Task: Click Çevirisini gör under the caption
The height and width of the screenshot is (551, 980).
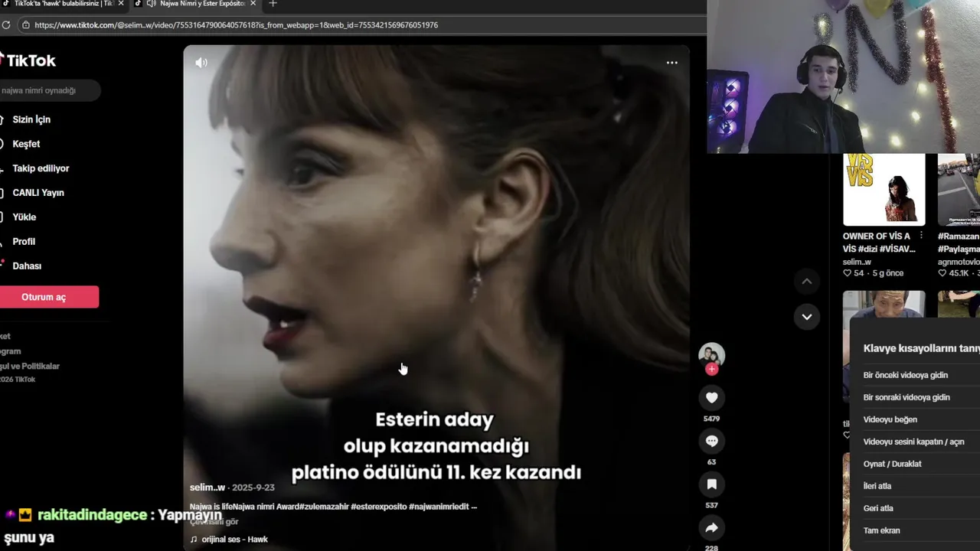Action: coord(214,522)
